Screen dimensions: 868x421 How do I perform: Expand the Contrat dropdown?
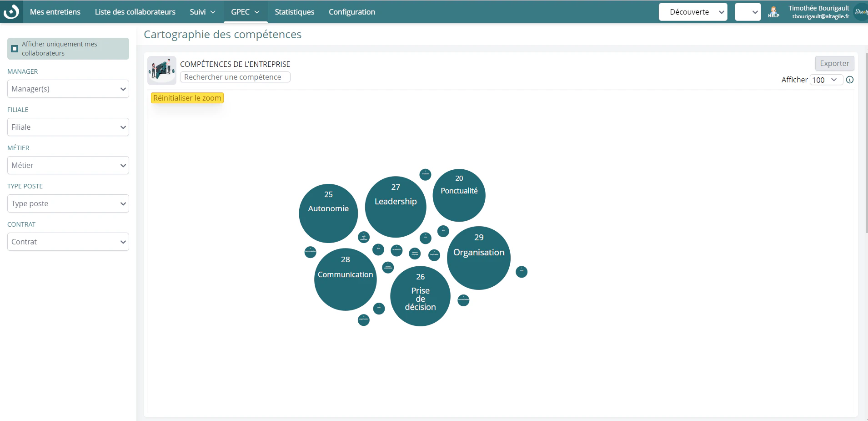pyautogui.click(x=68, y=242)
